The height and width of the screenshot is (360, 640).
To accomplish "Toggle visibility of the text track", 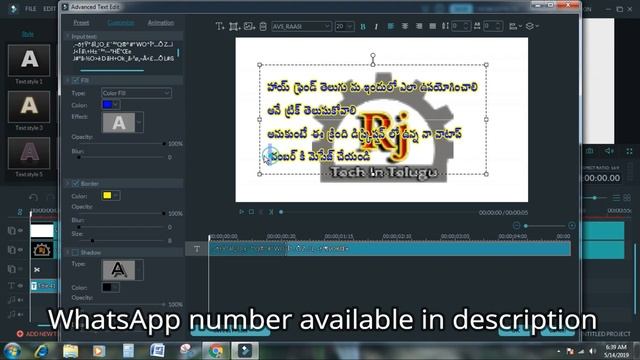I will coord(20,286).
